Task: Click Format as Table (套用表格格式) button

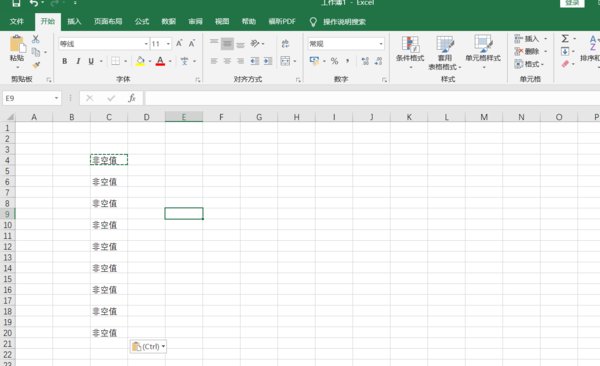Action: point(445,53)
